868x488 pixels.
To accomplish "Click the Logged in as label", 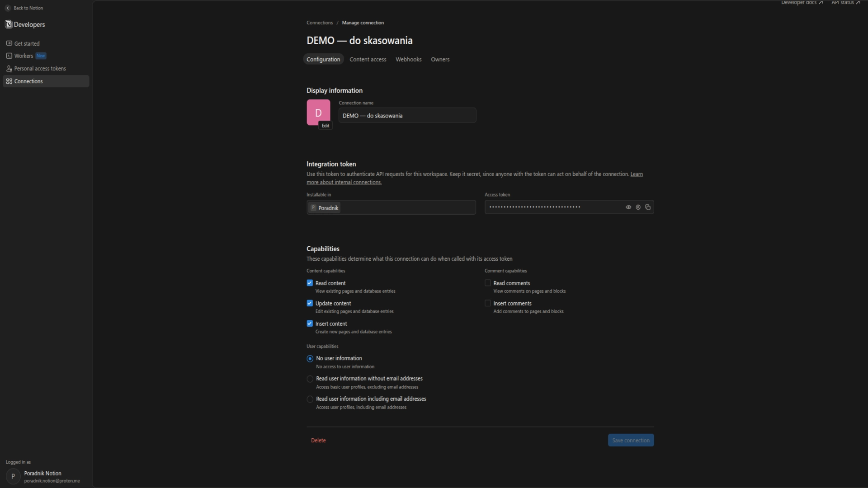I will pyautogui.click(x=19, y=462).
